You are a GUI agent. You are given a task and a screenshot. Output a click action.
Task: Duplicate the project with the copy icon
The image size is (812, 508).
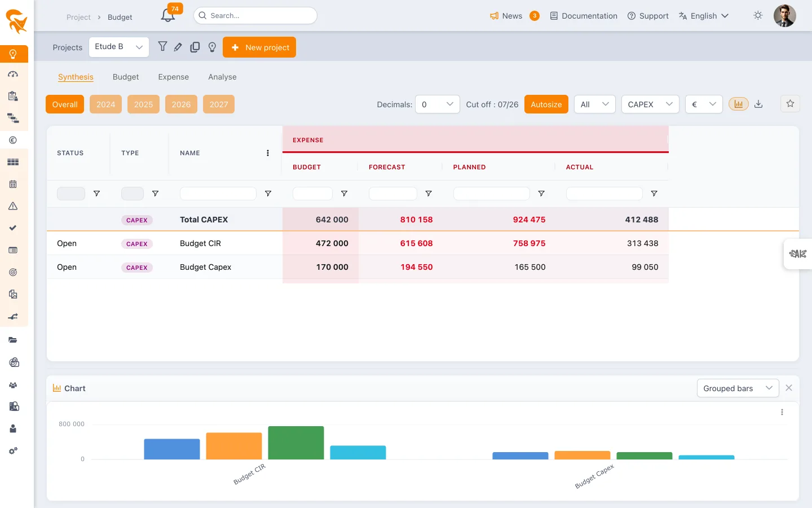pyautogui.click(x=195, y=47)
